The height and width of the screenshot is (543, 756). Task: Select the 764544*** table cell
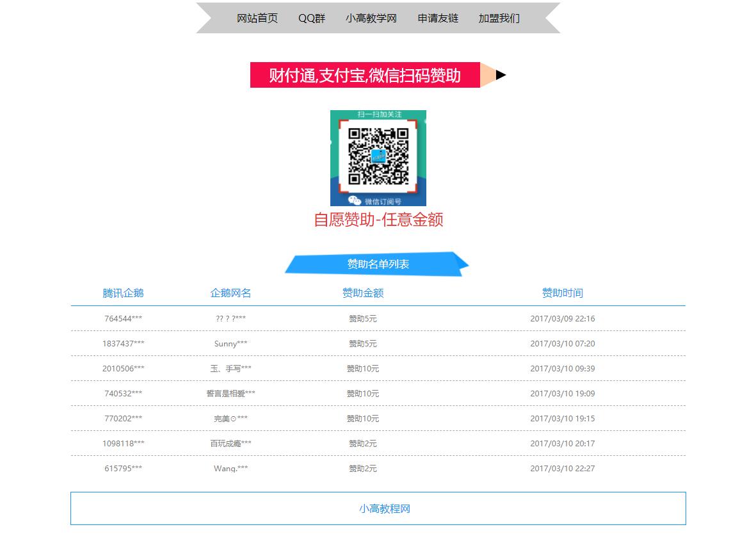coord(123,319)
